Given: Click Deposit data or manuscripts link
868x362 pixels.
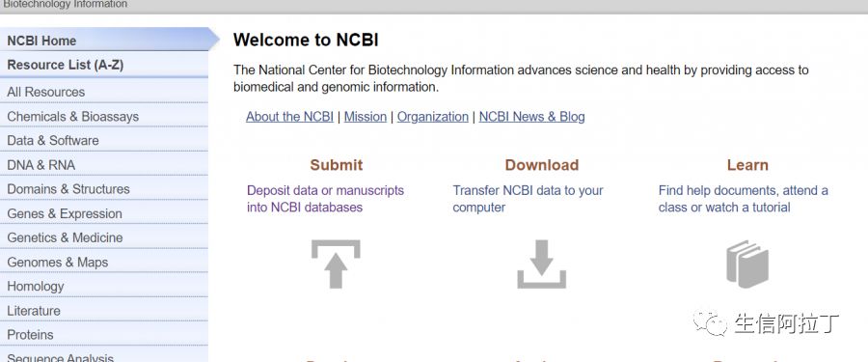Looking at the screenshot, I should (326, 199).
